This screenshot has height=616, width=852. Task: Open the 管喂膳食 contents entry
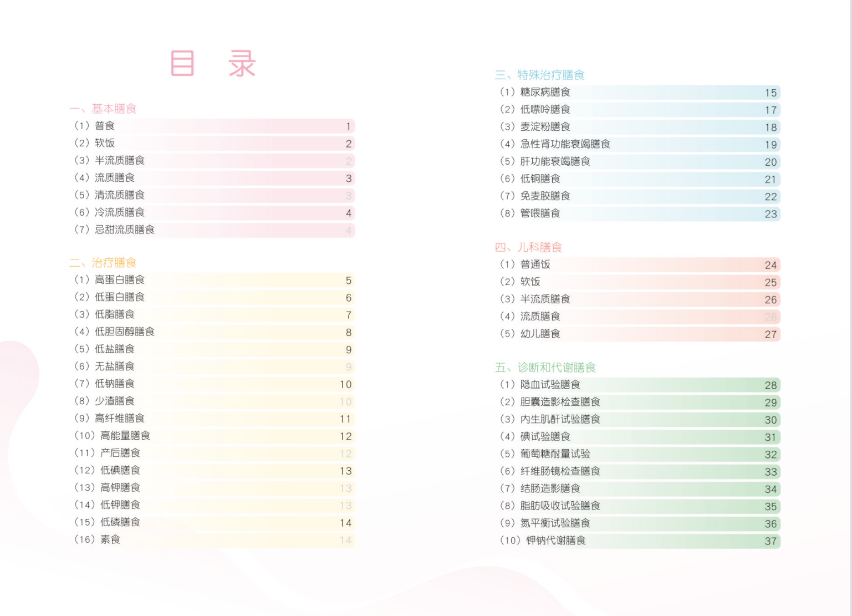540,213
